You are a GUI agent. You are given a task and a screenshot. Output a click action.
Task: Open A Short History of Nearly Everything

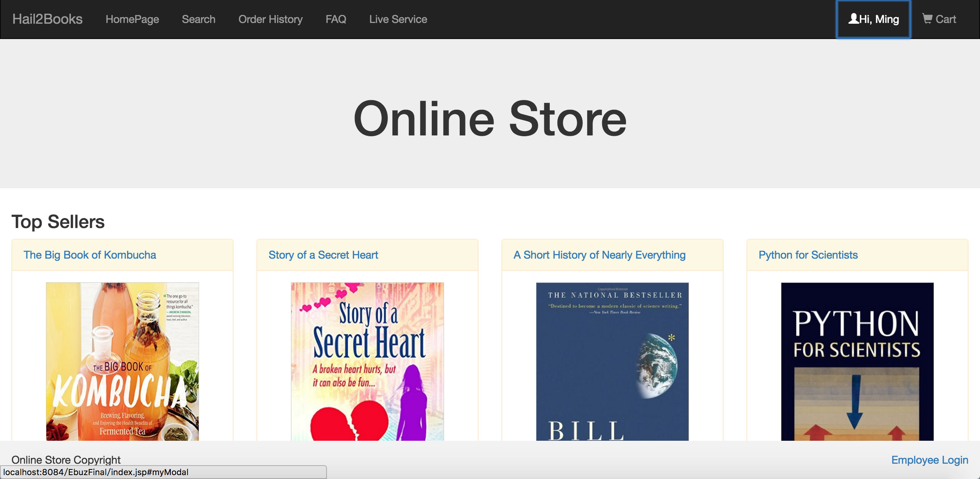[x=599, y=255]
